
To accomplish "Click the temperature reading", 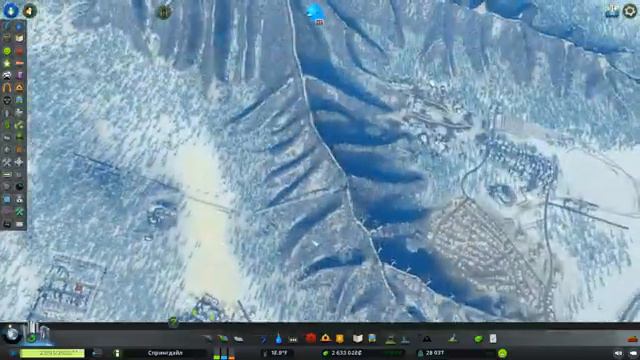I will tap(279, 353).
